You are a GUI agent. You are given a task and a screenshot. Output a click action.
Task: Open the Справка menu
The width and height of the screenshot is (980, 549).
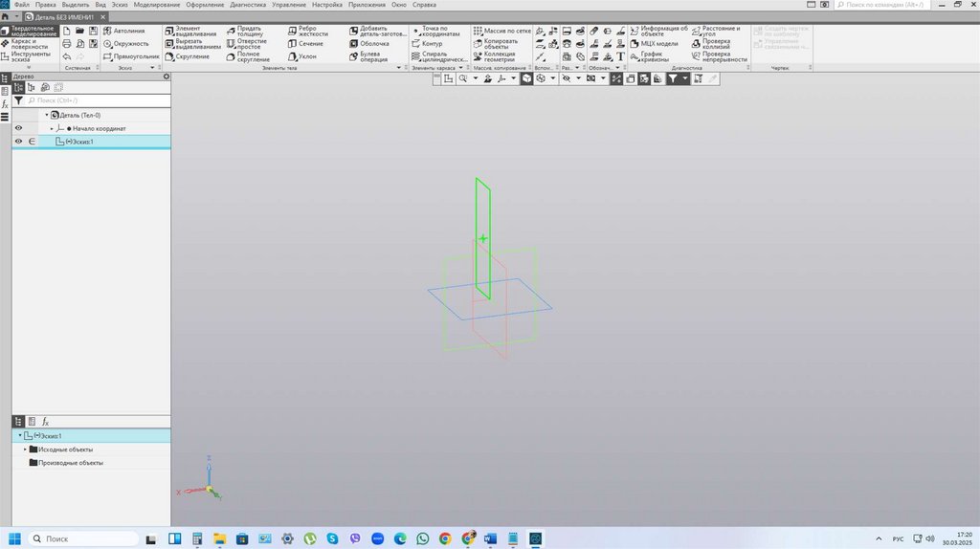coord(424,5)
